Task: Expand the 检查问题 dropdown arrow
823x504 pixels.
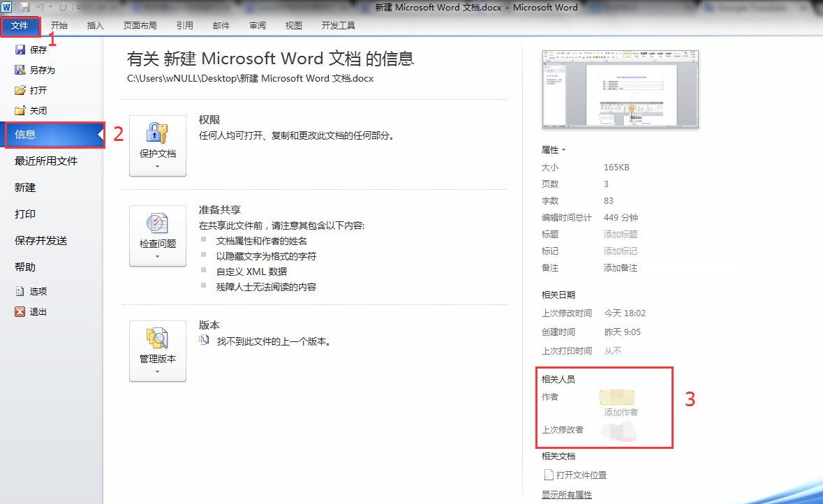Action: point(158,257)
